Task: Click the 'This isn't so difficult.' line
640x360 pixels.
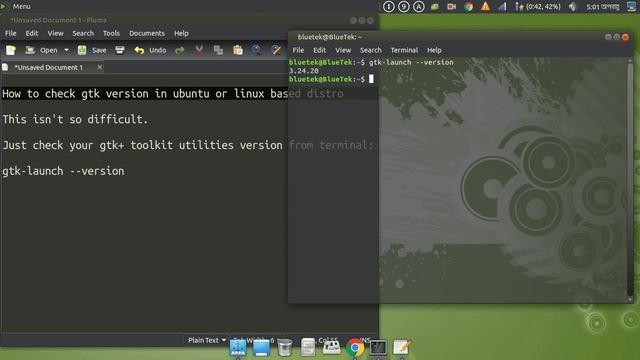Action: [75, 120]
